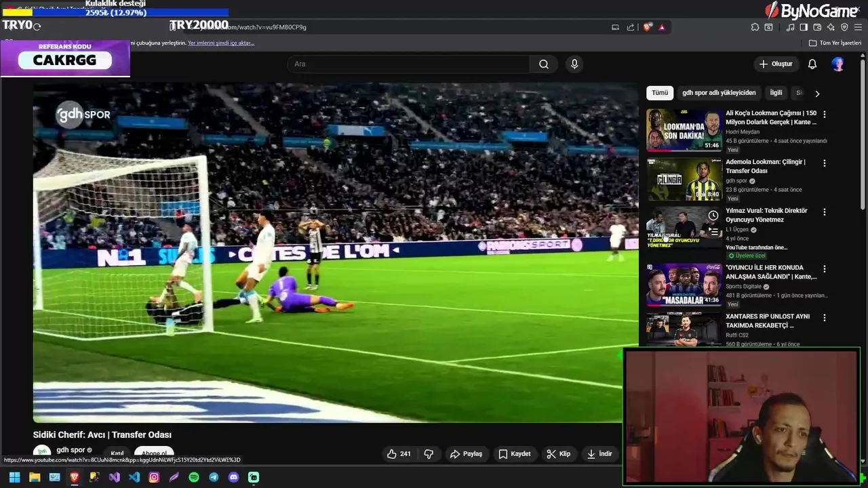Open Brave Leo AI sparkle icon
The image size is (868, 488).
click(831, 27)
